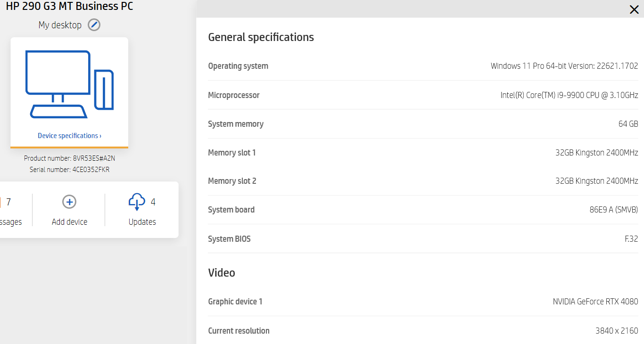Click the messages count number 7
The height and width of the screenshot is (344, 644).
click(8, 202)
